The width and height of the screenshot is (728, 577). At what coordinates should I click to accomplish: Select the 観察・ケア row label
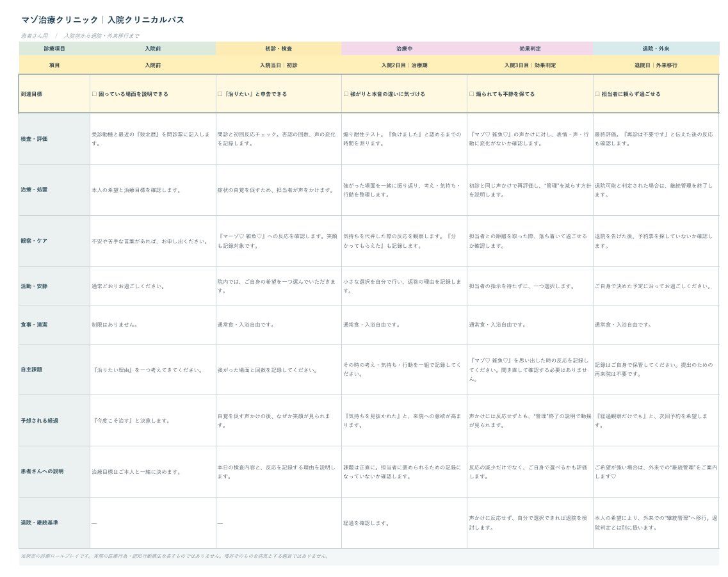[54, 241]
